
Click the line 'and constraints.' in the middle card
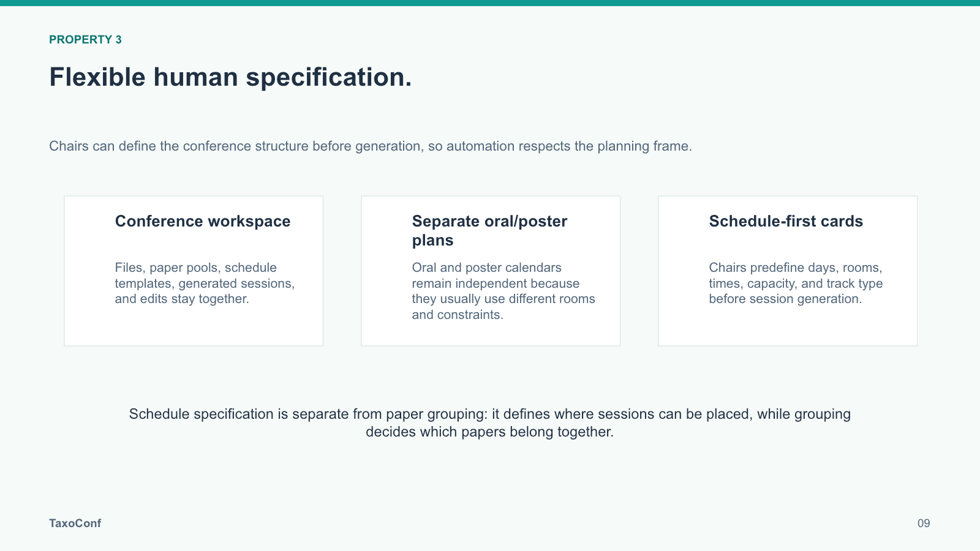pyautogui.click(x=458, y=315)
